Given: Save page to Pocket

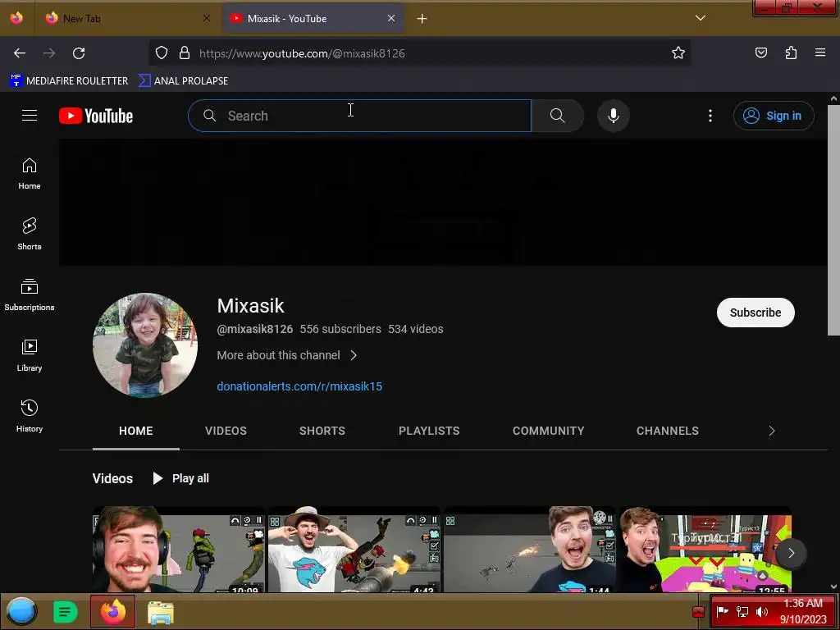Looking at the screenshot, I should tap(760, 52).
